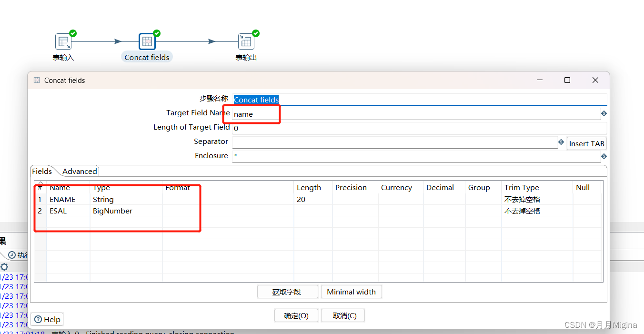Click the Concat fields dialog title icon
The width and height of the screenshot is (644, 334).
pos(37,80)
